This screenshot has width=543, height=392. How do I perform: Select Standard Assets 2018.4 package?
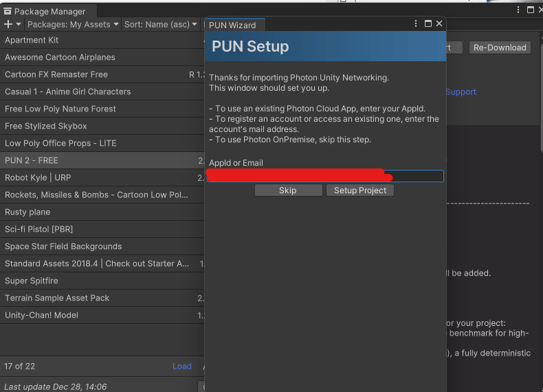tap(102, 263)
